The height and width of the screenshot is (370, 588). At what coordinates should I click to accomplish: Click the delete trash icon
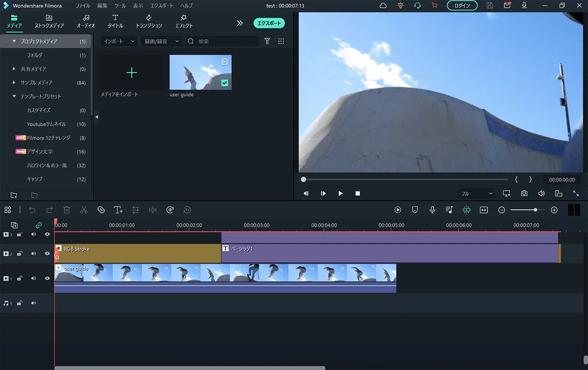[x=67, y=210]
